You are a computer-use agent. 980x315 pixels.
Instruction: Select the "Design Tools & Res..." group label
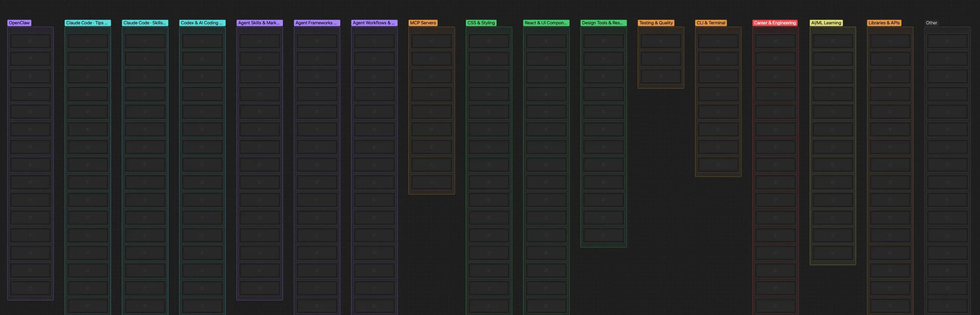click(603, 23)
